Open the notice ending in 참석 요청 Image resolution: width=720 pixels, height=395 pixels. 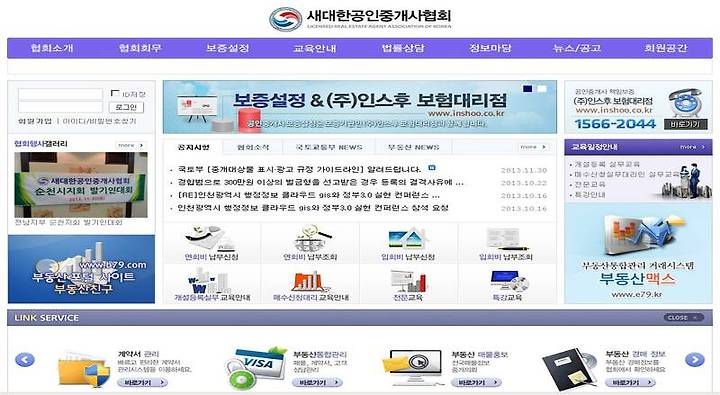(313, 208)
